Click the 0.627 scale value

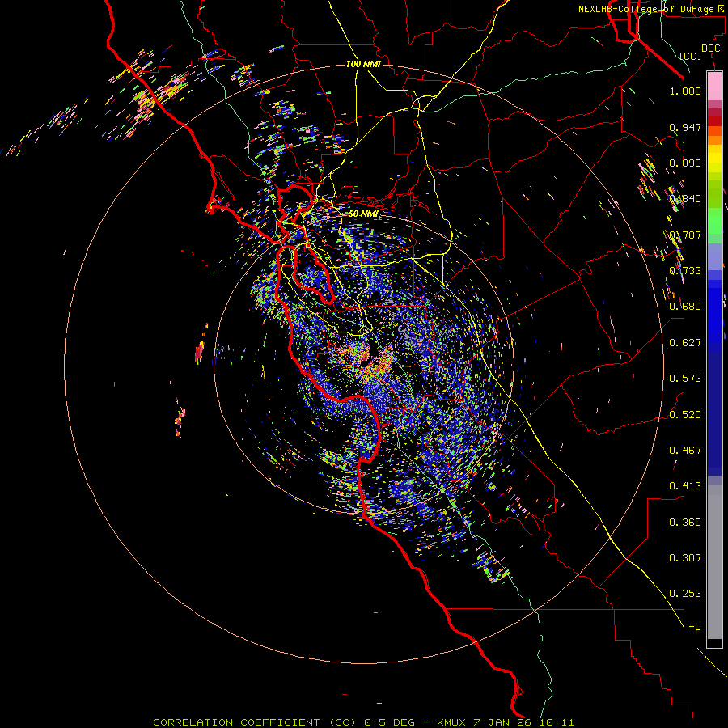(685, 342)
